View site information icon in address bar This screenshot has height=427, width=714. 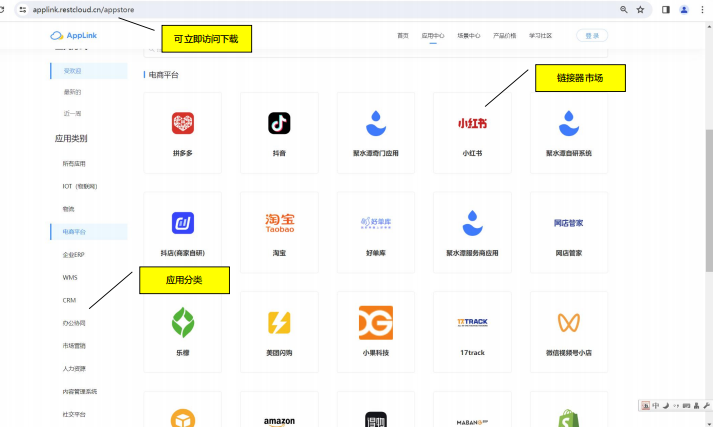click(22, 10)
